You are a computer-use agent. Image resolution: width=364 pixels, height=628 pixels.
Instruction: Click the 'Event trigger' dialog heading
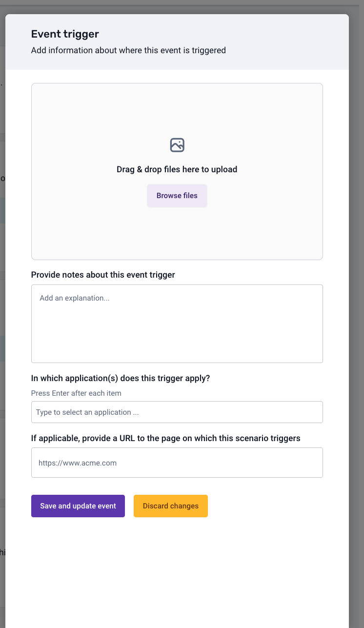(65, 34)
